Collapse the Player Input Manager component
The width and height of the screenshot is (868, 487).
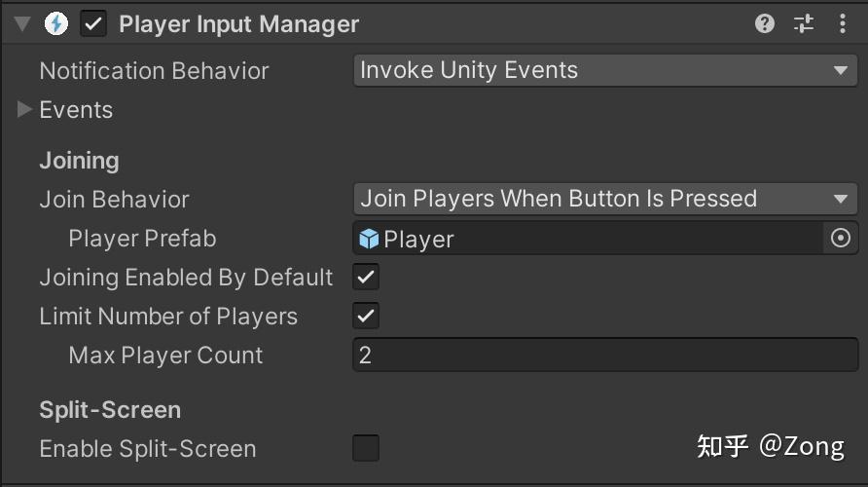pyautogui.click(x=22, y=24)
